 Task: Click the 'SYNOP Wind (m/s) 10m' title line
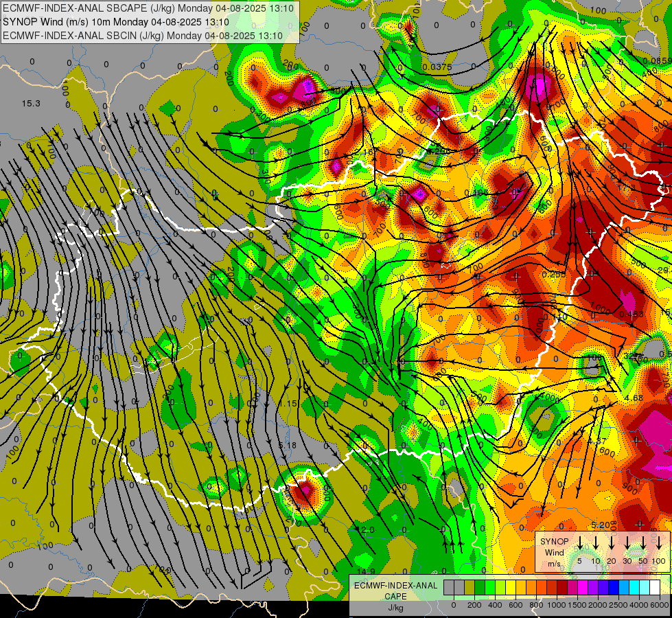116,22
